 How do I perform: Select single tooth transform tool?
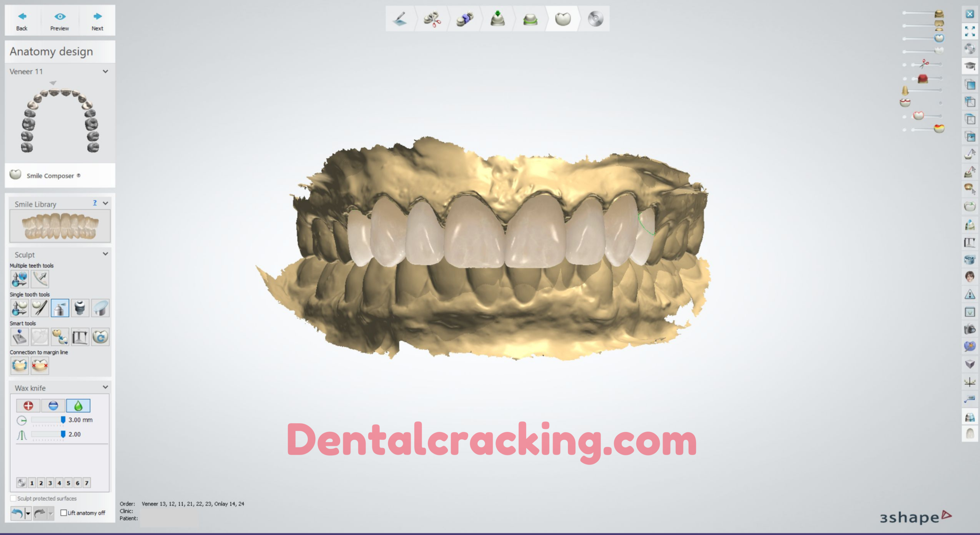[20, 308]
